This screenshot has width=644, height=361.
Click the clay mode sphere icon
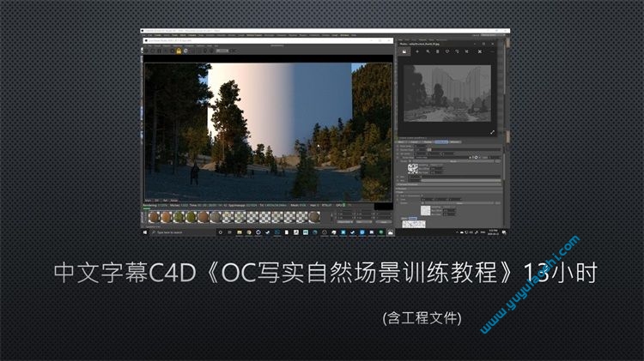(x=185, y=51)
